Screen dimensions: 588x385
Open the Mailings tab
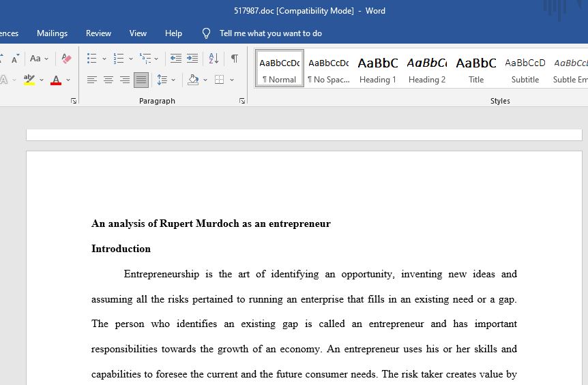[52, 33]
